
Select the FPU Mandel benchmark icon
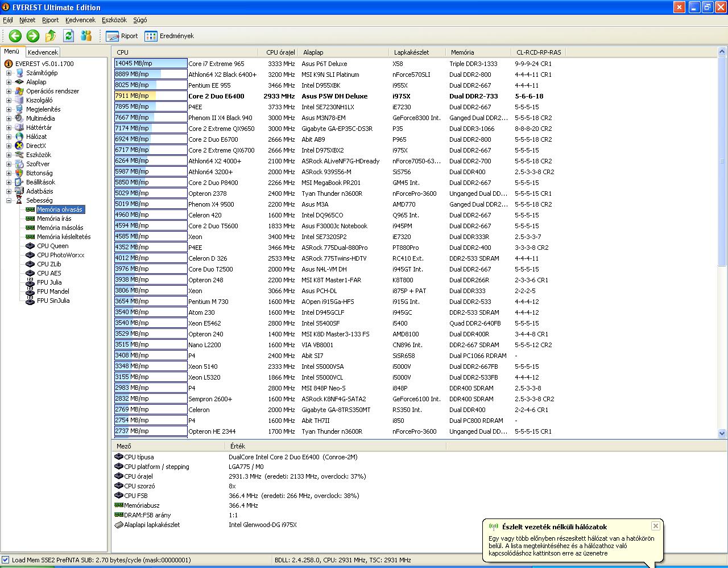pos(30,291)
